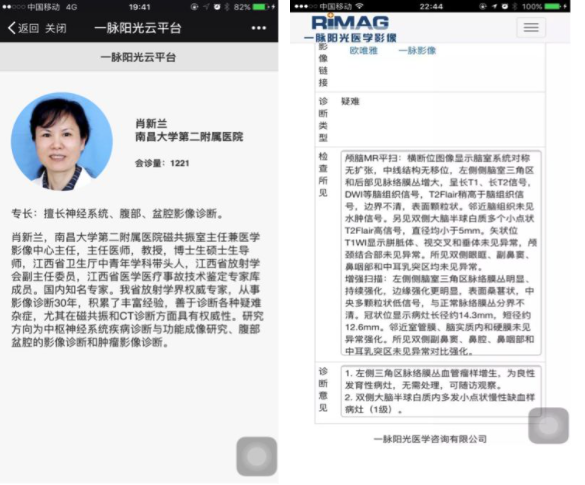Screen dimensions: 585x485
Task: Tap the AssistiveTouch button on right phone
Action: coord(548,426)
